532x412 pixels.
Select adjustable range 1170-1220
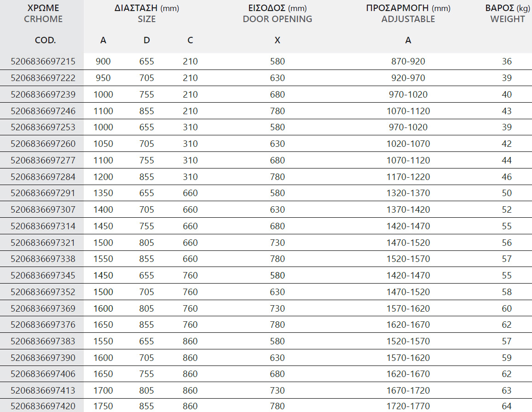pos(408,177)
